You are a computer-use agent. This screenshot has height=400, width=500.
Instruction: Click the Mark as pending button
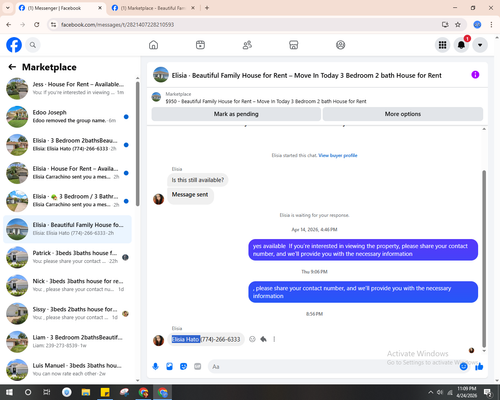236,114
